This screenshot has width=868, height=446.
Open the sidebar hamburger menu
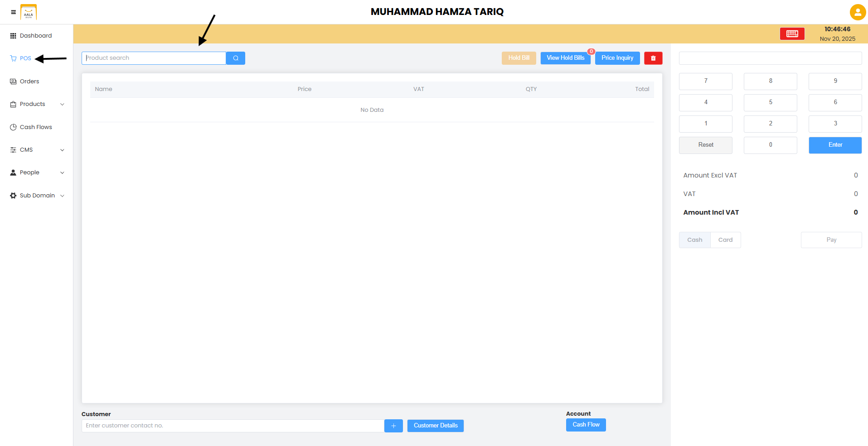click(x=13, y=12)
